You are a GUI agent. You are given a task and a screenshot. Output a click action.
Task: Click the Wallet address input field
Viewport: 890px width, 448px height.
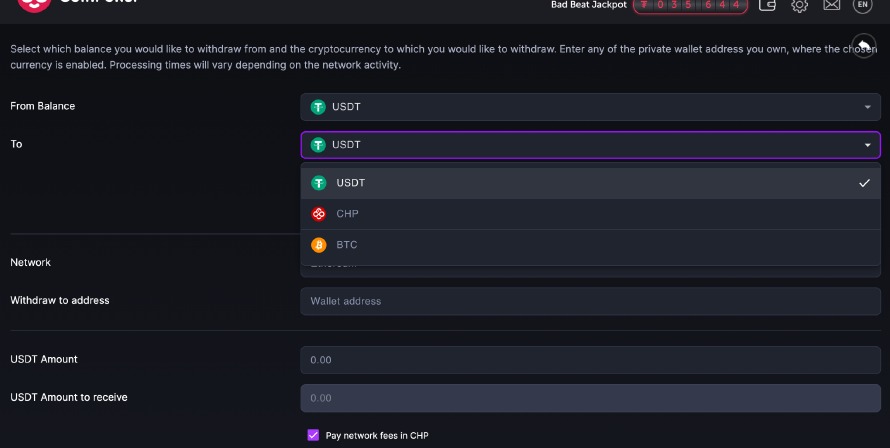point(590,301)
